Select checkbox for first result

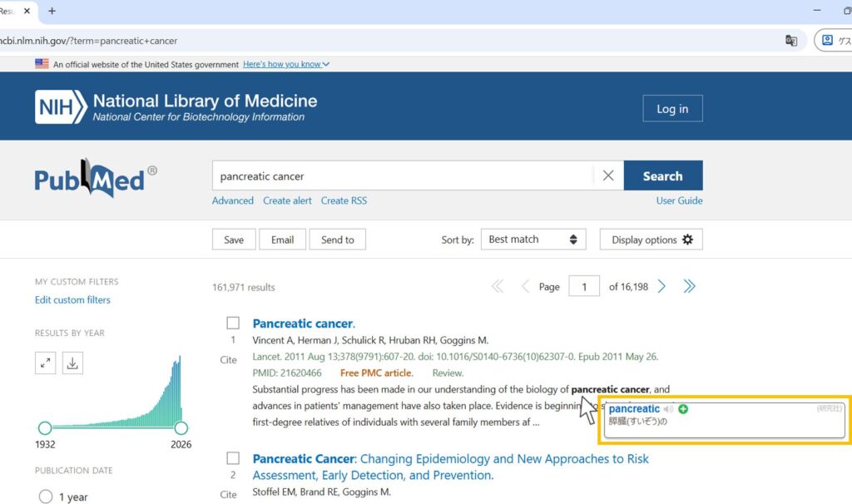(x=233, y=324)
